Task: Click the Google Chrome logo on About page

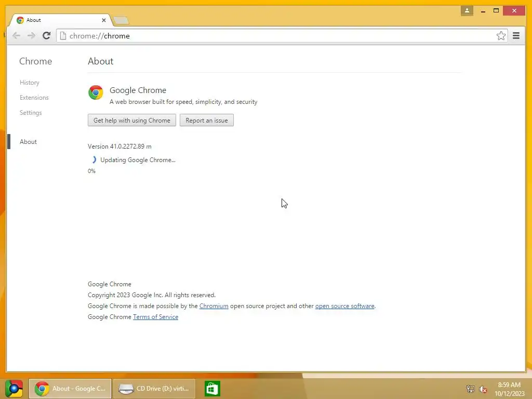Action: point(96,92)
